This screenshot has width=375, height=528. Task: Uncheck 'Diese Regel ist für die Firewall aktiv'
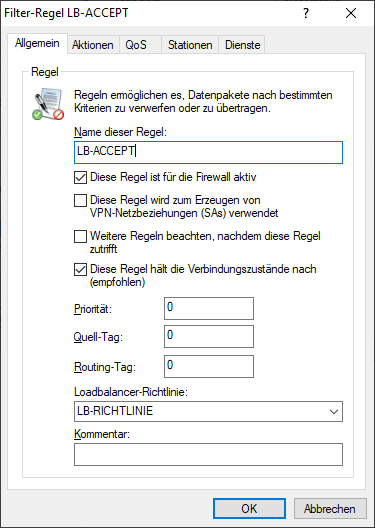click(x=80, y=177)
